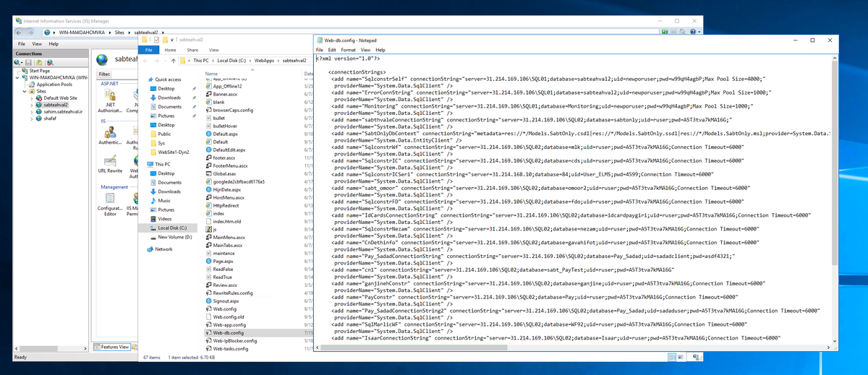The image size is (868, 375).
Task: Switch to Features View tab in IIS
Action: coord(113,347)
